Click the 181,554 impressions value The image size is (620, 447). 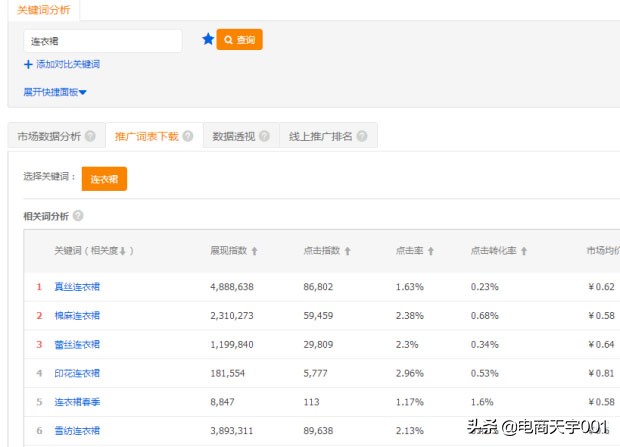(x=227, y=373)
